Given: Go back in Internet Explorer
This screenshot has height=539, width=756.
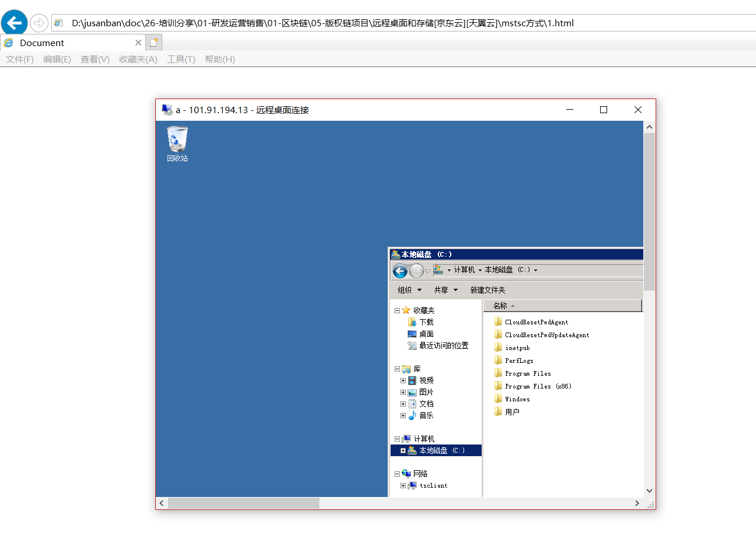Looking at the screenshot, I should tap(14, 23).
